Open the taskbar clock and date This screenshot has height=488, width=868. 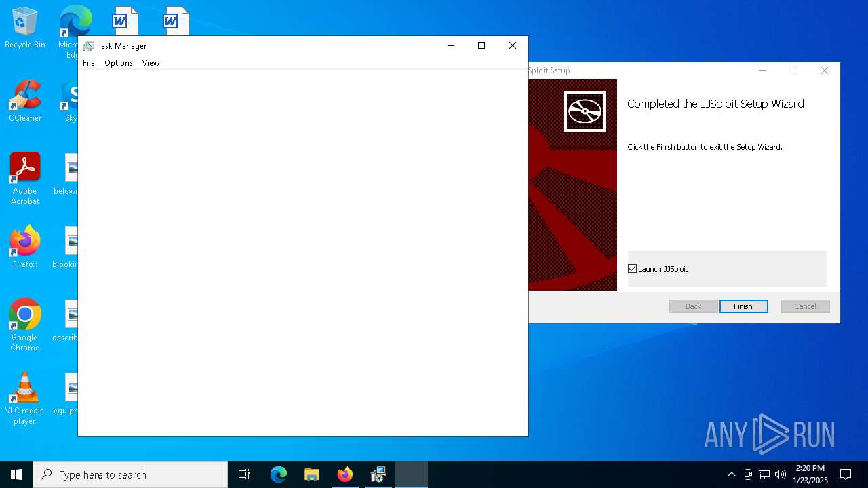pyautogui.click(x=810, y=474)
